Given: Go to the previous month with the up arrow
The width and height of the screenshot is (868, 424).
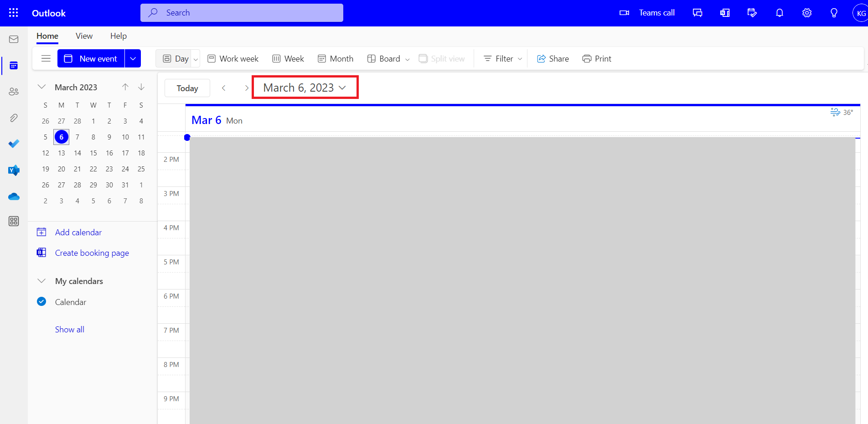Looking at the screenshot, I should [125, 87].
